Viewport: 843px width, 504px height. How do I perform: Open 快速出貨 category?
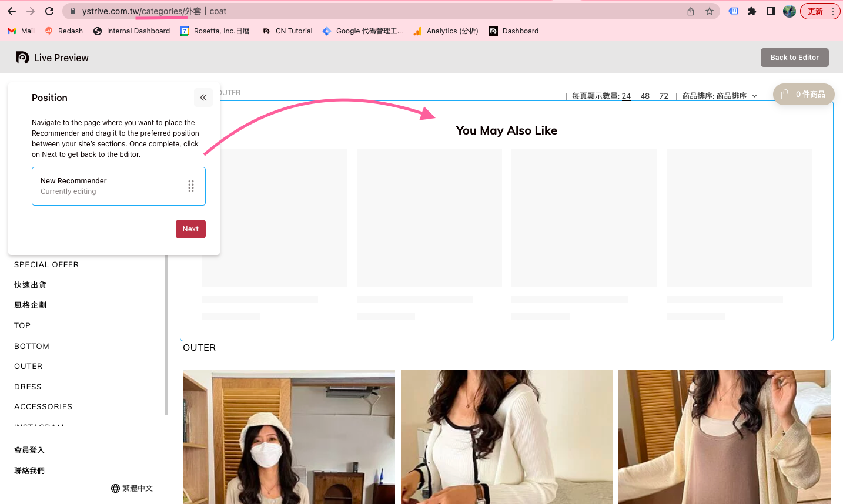click(30, 285)
